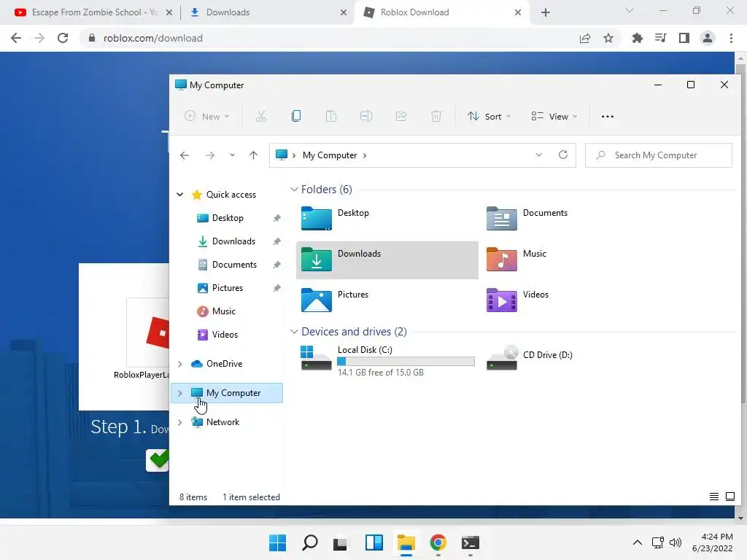Toggle Chrome side panel icon
747x560 pixels.
(x=684, y=38)
